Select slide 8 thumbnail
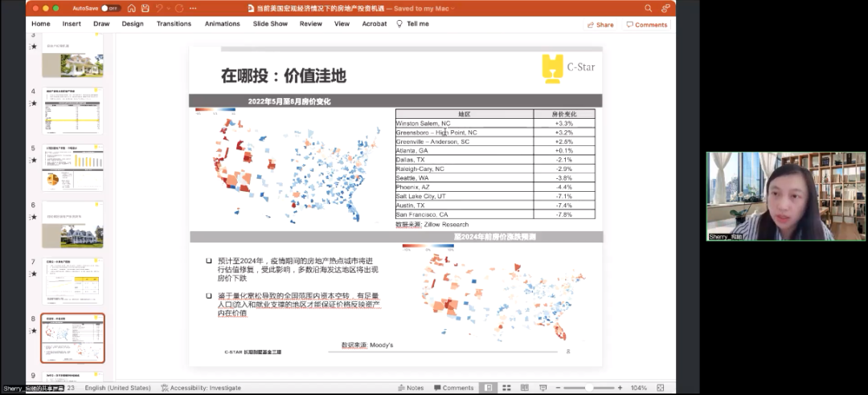Screen dimensions: 868x395 click(x=72, y=338)
